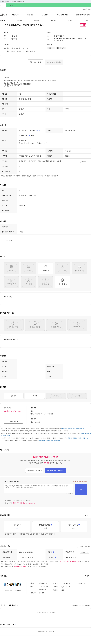
Task: Click the 면접 screening method card
Action: (x=35, y=396)
